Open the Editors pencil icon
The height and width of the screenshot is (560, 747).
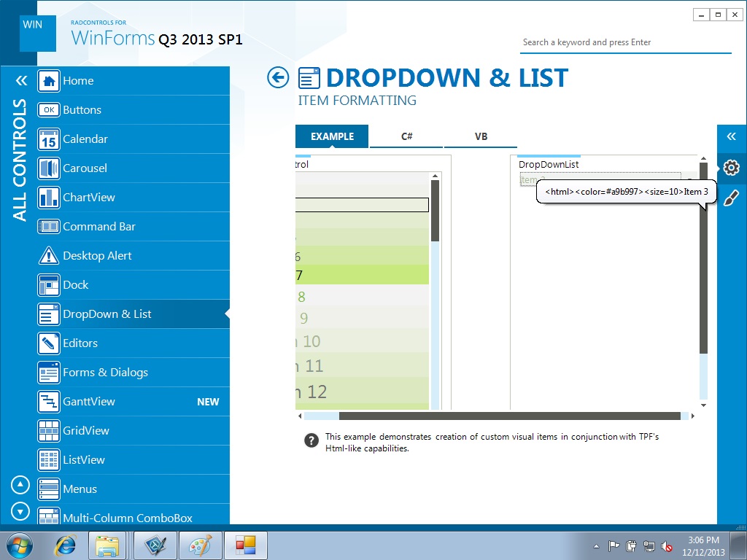pyautogui.click(x=49, y=343)
